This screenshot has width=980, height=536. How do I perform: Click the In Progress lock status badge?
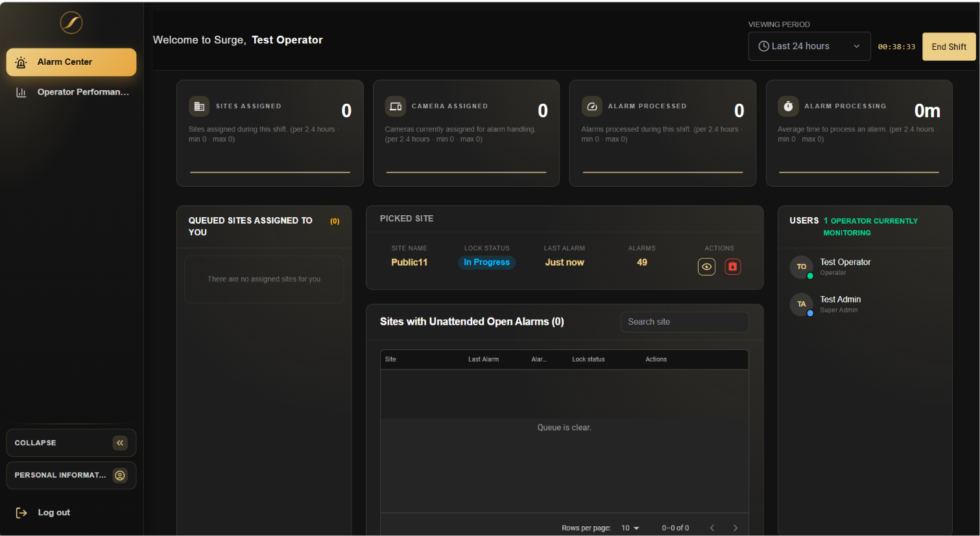(486, 262)
